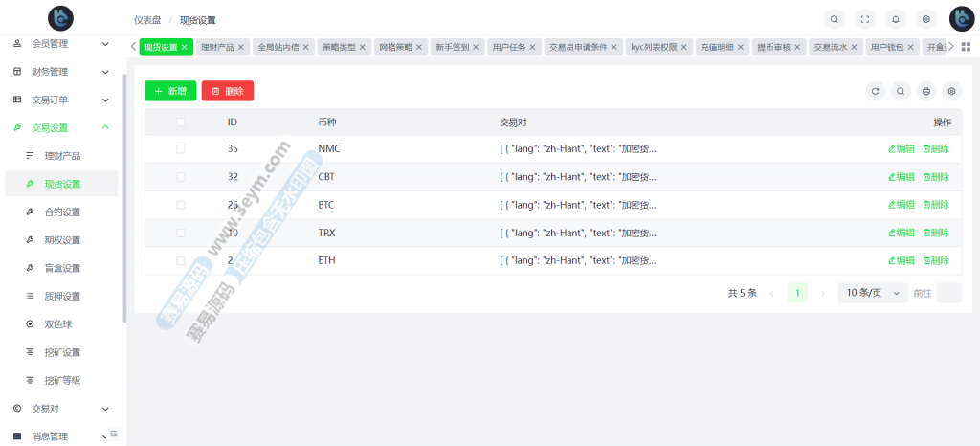
Task: Open the notification bell icon
Action: [896, 19]
